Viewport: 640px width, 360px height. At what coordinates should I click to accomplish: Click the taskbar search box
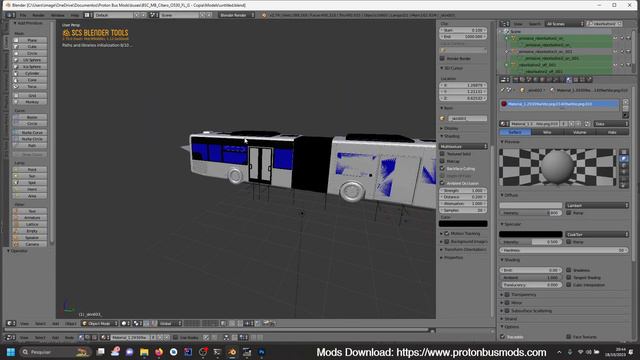tap(55, 352)
